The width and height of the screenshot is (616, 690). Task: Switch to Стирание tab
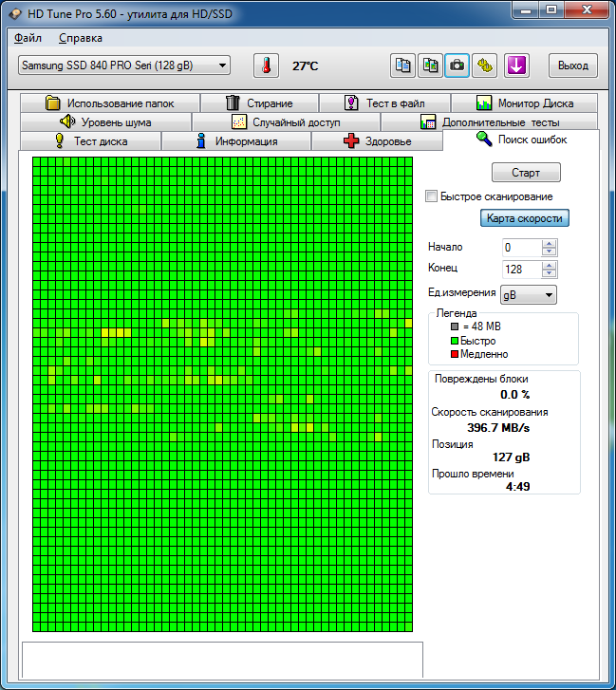(260, 103)
